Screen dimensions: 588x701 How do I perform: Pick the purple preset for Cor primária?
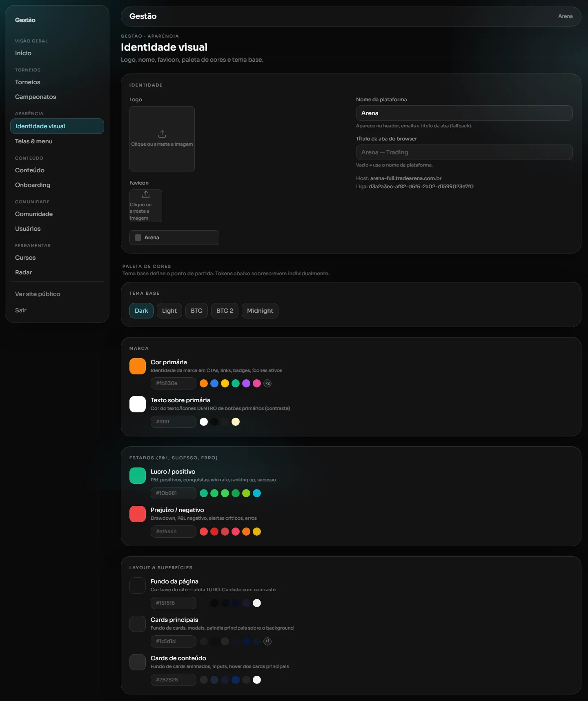tap(246, 383)
